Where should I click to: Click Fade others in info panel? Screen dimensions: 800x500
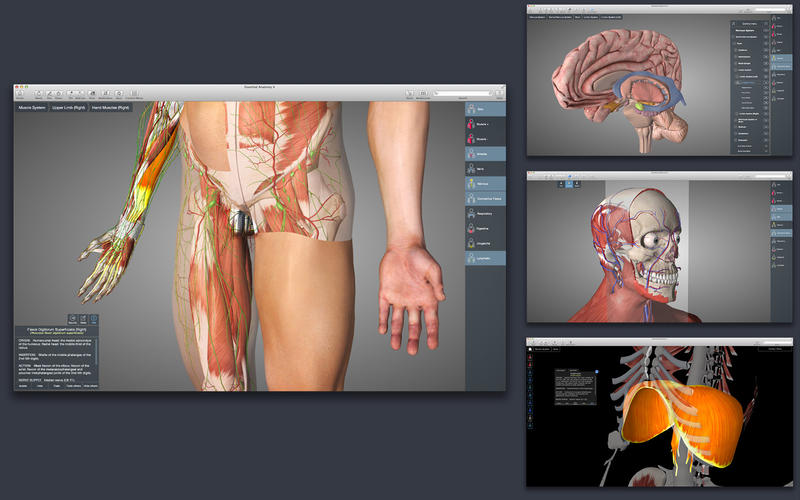tap(73, 386)
